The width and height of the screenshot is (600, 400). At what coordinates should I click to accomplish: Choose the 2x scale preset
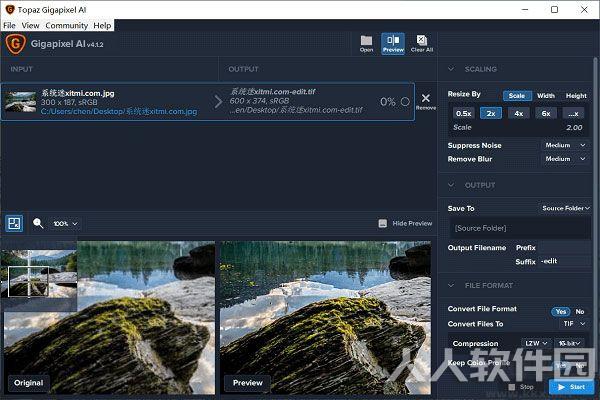491,113
